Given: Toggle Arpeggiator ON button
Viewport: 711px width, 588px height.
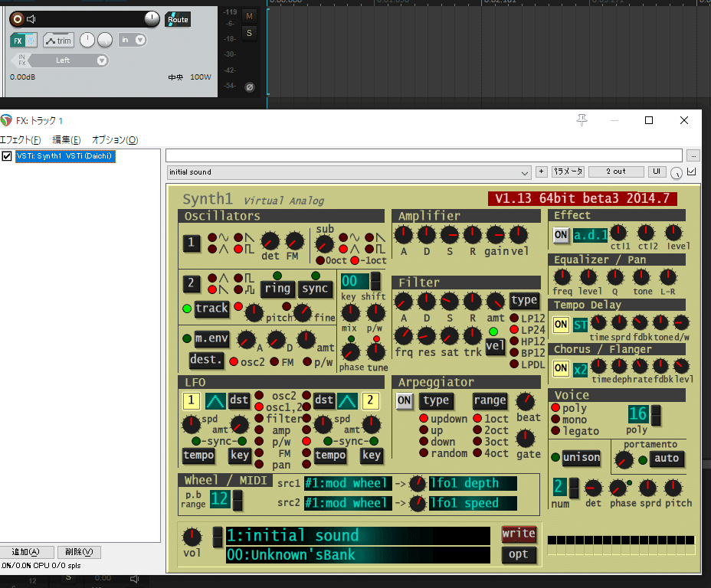Looking at the screenshot, I should tap(404, 401).
